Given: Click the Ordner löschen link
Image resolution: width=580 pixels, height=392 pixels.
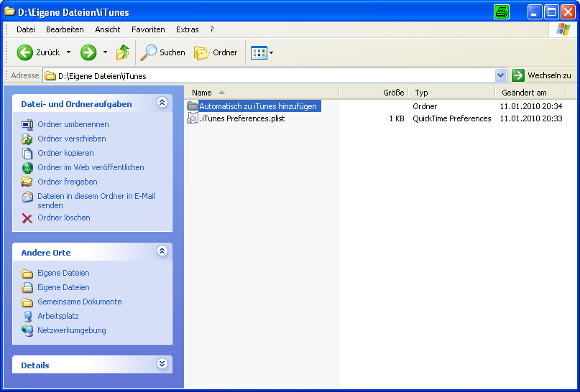Looking at the screenshot, I should (64, 218).
